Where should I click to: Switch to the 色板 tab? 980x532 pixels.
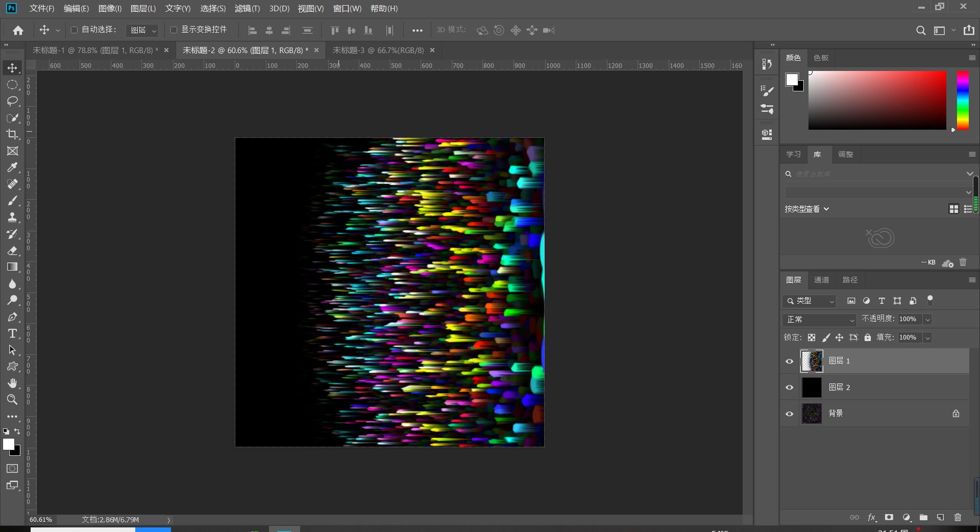[821, 58]
